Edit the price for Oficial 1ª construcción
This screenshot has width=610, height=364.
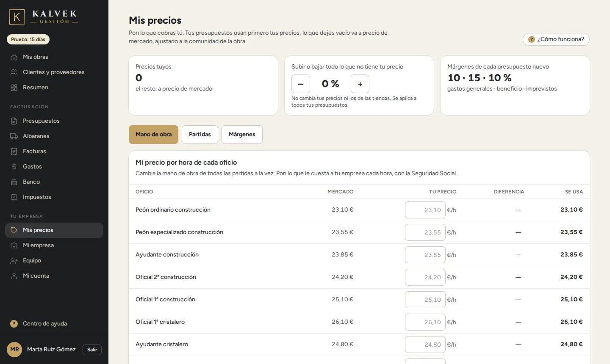point(425,300)
